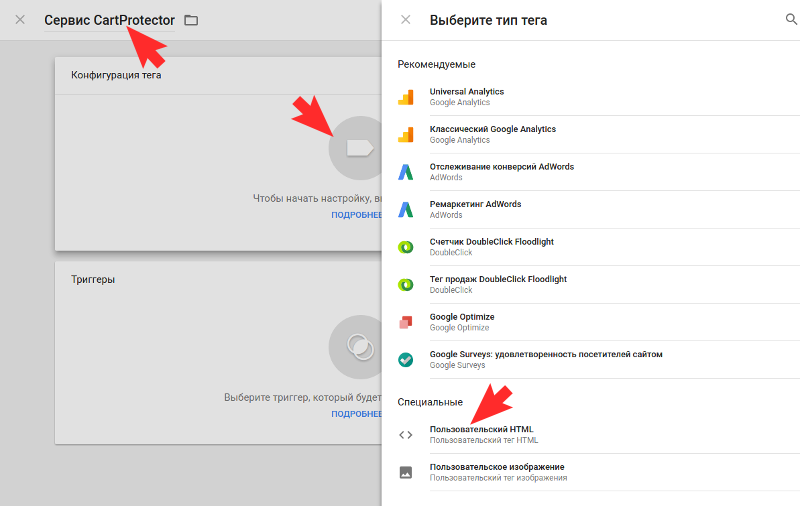Image resolution: width=800 pixels, height=506 pixels.
Task: Click the Google Surveys checkmark icon
Action: pyautogui.click(x=406, y=360)
